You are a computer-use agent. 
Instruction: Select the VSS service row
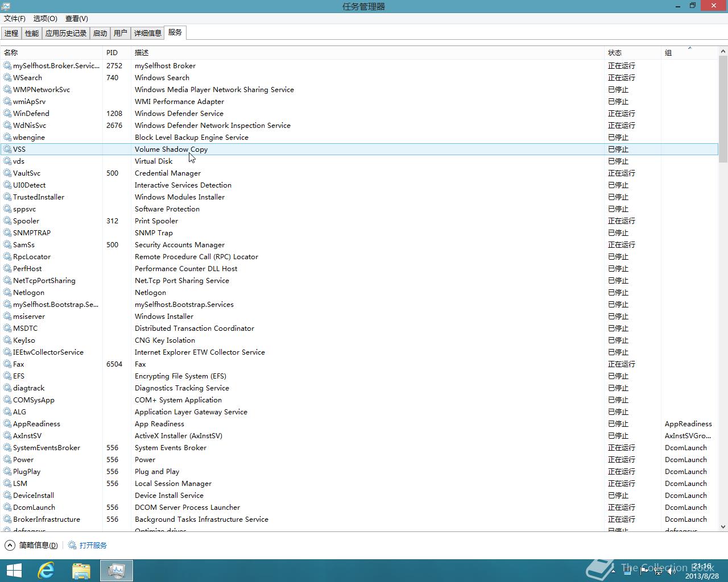pos(359,149)
